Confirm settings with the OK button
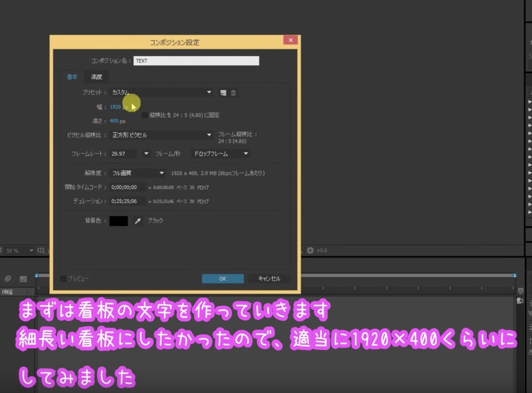Screen dimensions: 532x393 [222, 279]
